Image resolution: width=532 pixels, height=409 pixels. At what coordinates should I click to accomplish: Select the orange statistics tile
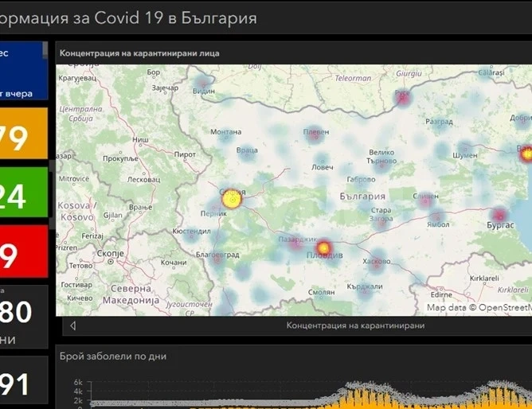[24, 133]
